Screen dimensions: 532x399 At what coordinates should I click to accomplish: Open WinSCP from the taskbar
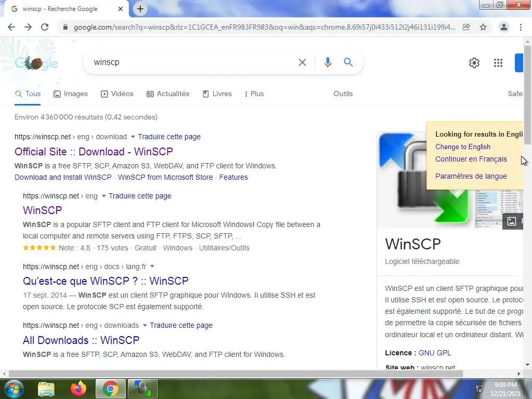pos(142,389)
